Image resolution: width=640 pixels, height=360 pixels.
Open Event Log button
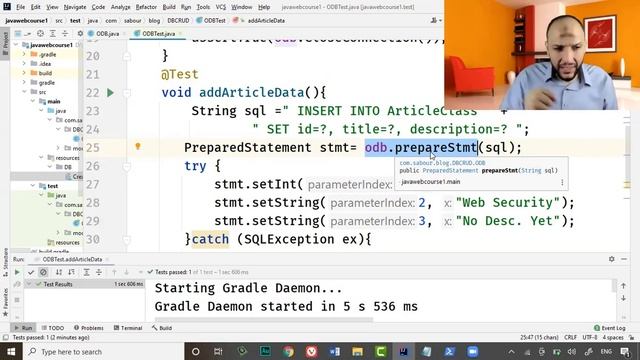pyautogui.click(x=610, y=328)
